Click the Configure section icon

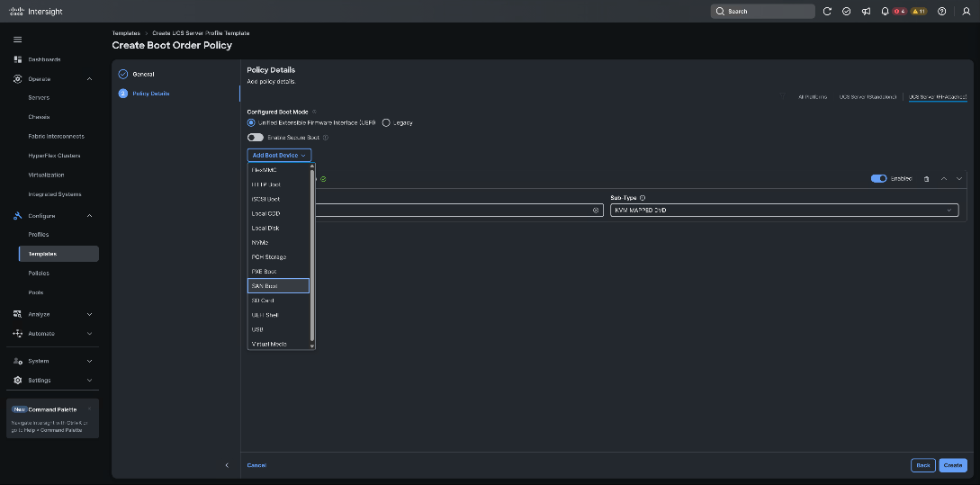pos(17,216)
